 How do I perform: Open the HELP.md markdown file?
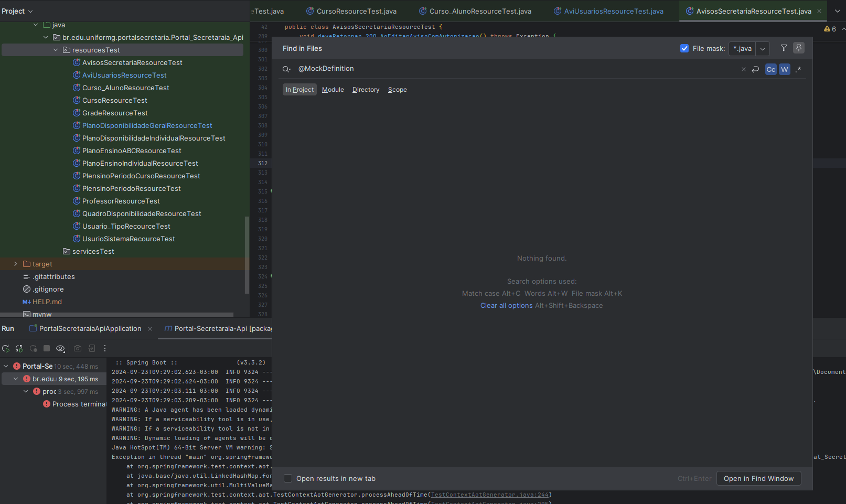47,302
